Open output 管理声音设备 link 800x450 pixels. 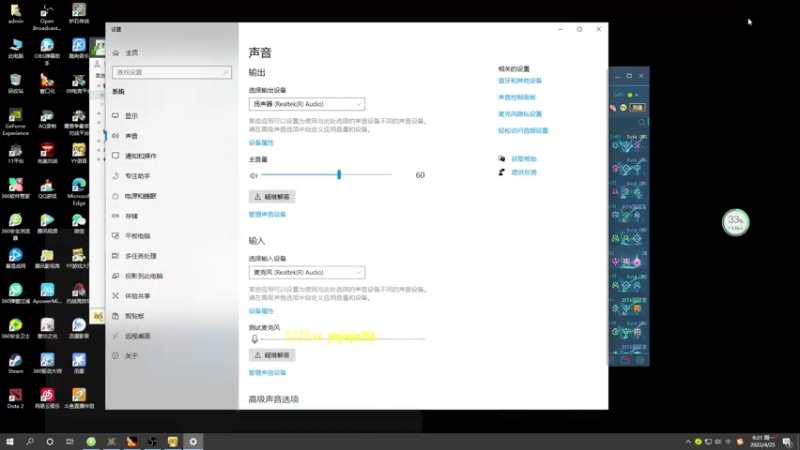coord(267,215)
